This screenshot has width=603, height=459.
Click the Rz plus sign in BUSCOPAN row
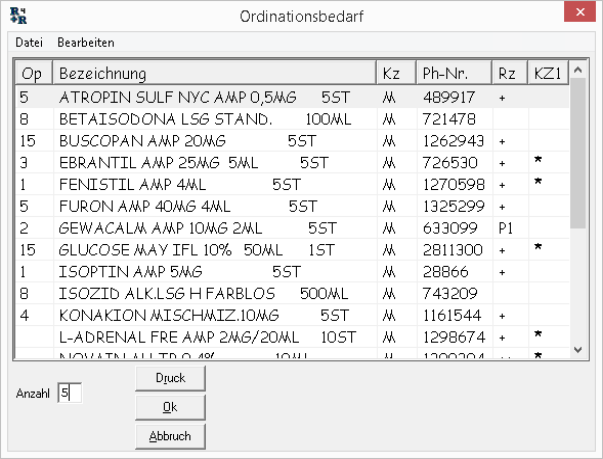pyautogui.click(x=502, y=142)
